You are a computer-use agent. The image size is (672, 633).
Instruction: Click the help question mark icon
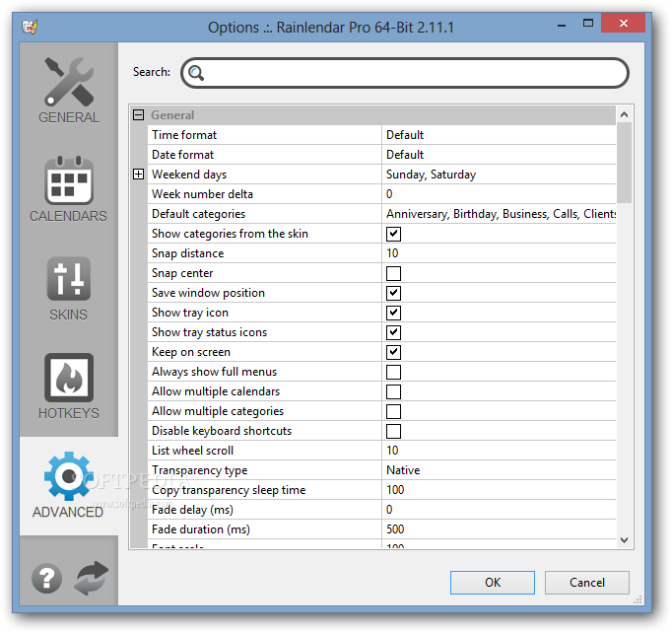[46, 578]
